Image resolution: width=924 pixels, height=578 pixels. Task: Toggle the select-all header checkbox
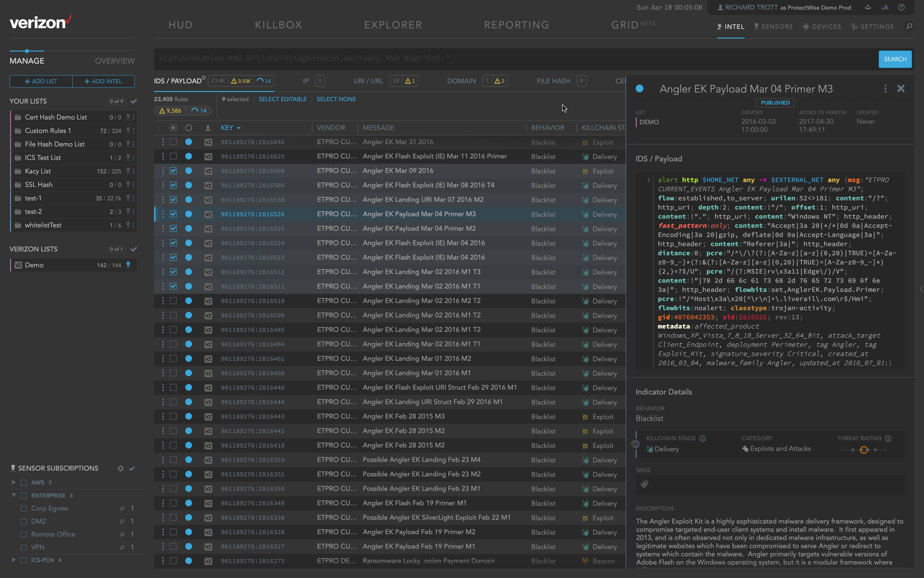tap(173, 128)
